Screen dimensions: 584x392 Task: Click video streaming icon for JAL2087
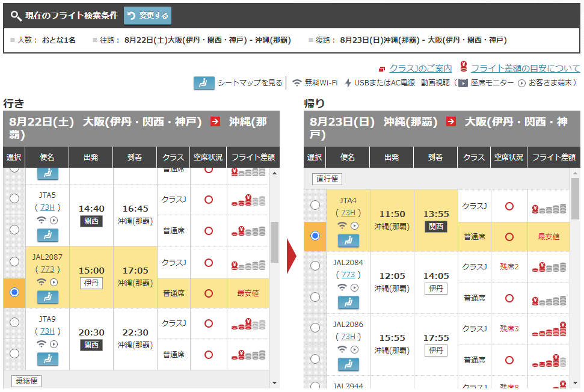(54, 282)
